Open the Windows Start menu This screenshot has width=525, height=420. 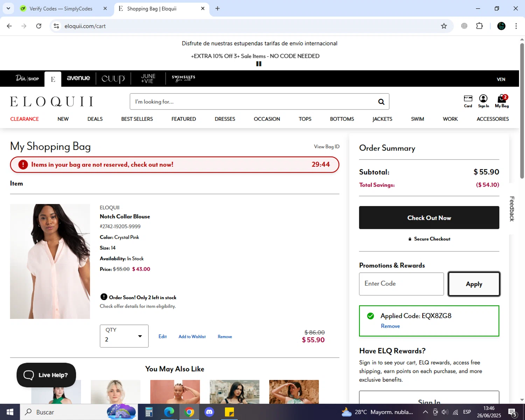coord(10,412)
